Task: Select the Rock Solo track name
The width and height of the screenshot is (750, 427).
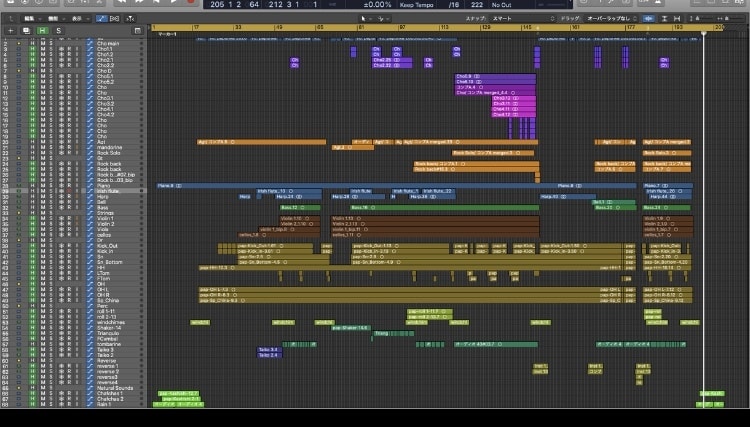Action: (x=109, y=153)
